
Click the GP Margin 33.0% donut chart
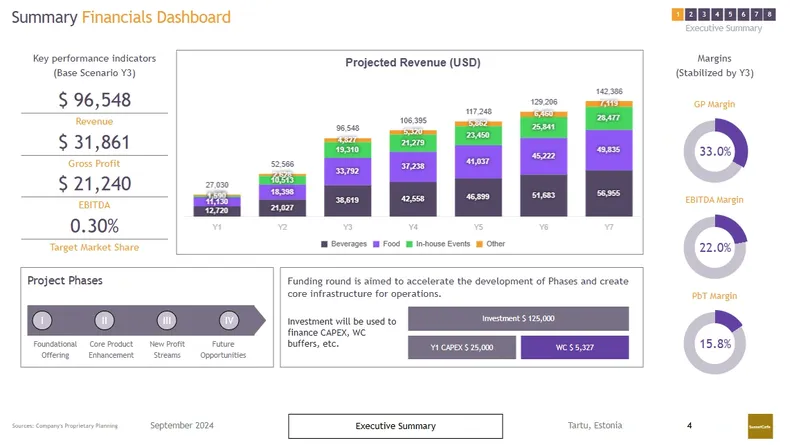pyautogui.click(x=715, y=151)
